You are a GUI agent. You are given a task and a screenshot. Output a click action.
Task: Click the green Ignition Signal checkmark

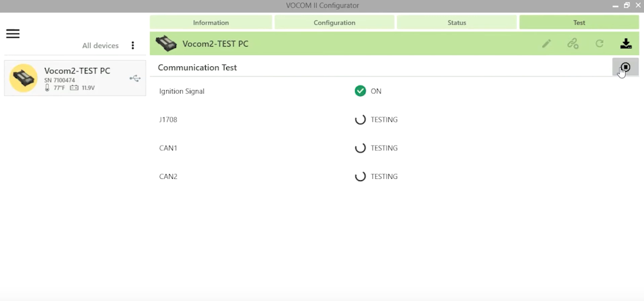click(360, 91)
